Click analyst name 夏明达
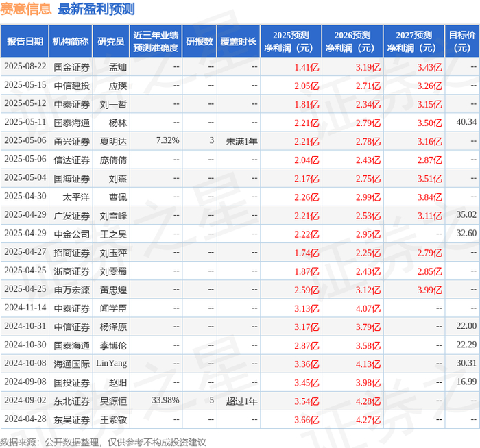Screen dimensions: 480x448 [113, 141]
